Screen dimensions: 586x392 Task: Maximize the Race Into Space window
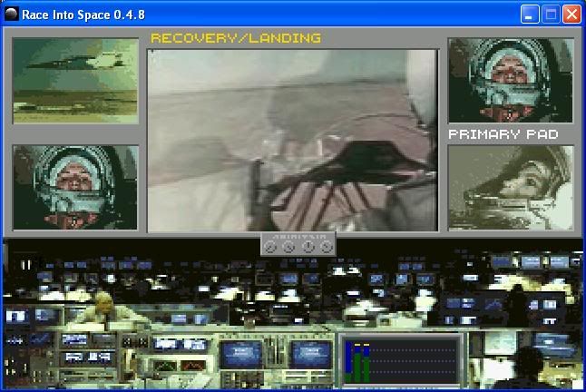click(551, 15)
